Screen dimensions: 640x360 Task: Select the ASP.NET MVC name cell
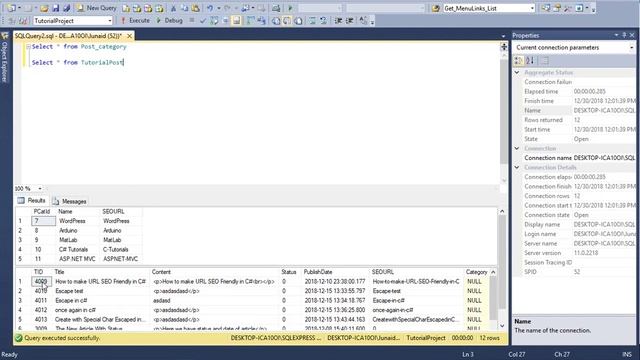tap(78, 259)
